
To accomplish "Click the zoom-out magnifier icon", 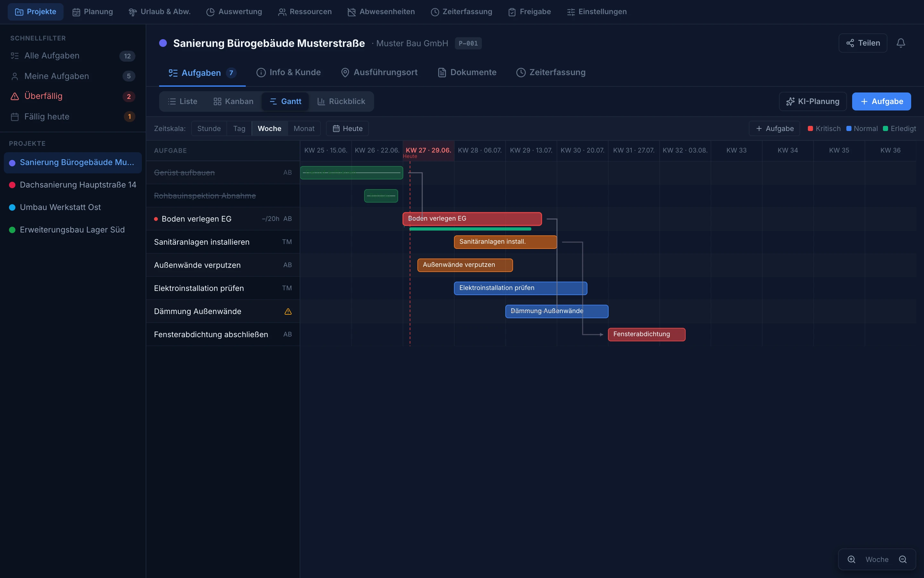I will [x=903, y=559].
